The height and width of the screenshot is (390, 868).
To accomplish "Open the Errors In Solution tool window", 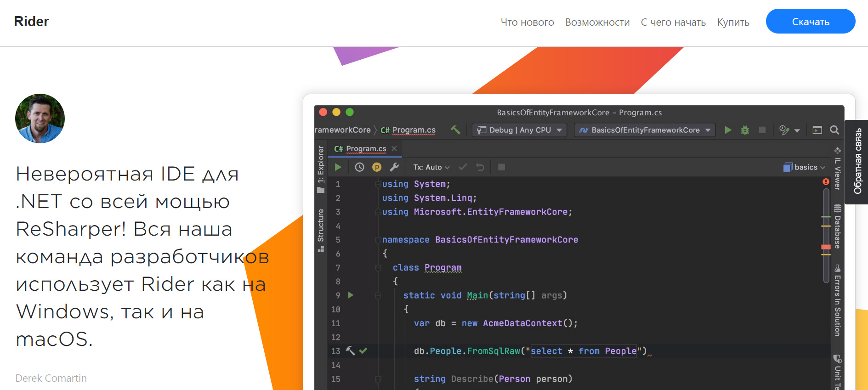I will tap(838, 300).
